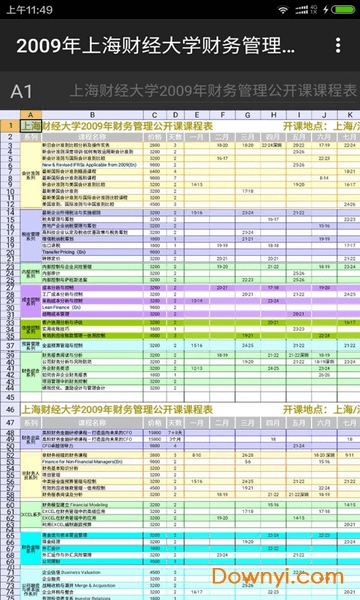The height and width of the screenshot is (600, 360).
Task: Tap the course table title in row 1
Action: coord(117,126)
